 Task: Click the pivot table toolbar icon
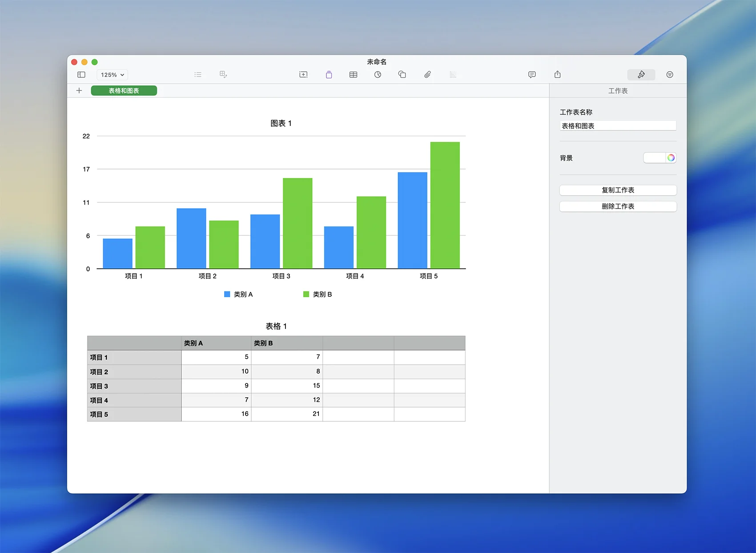(223, 75)
